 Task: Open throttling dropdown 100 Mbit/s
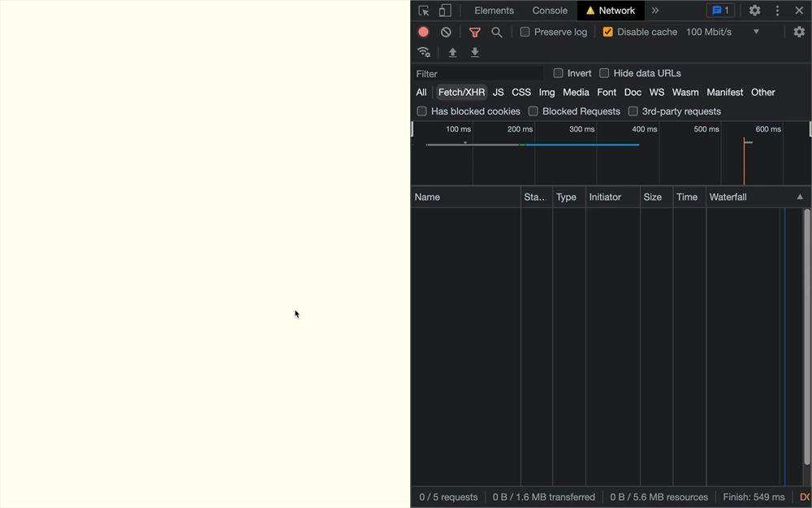tap(723, 32)
